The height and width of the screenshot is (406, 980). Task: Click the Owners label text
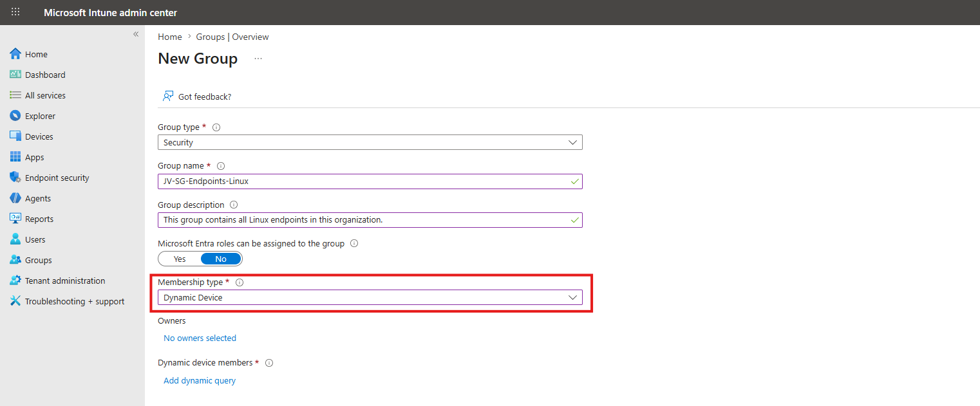[x=172, y=320]
